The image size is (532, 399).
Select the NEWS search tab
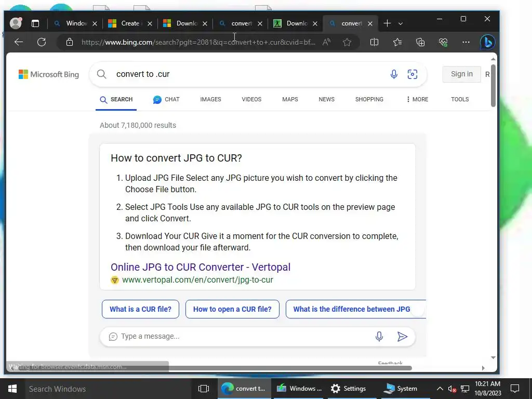pos(326,99)
